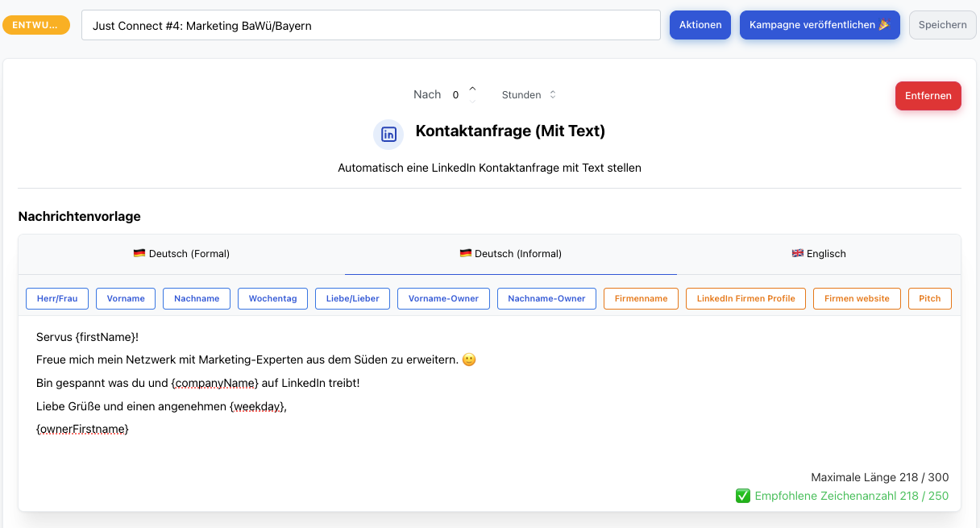
Task: Click Kampagne veröffentlichen button
Action: (819, 25)
